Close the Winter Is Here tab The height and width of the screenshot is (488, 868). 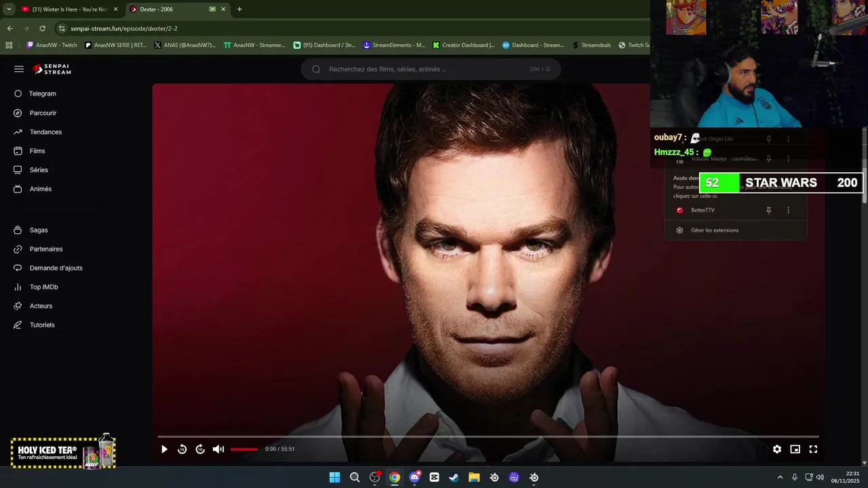point(115,9)
